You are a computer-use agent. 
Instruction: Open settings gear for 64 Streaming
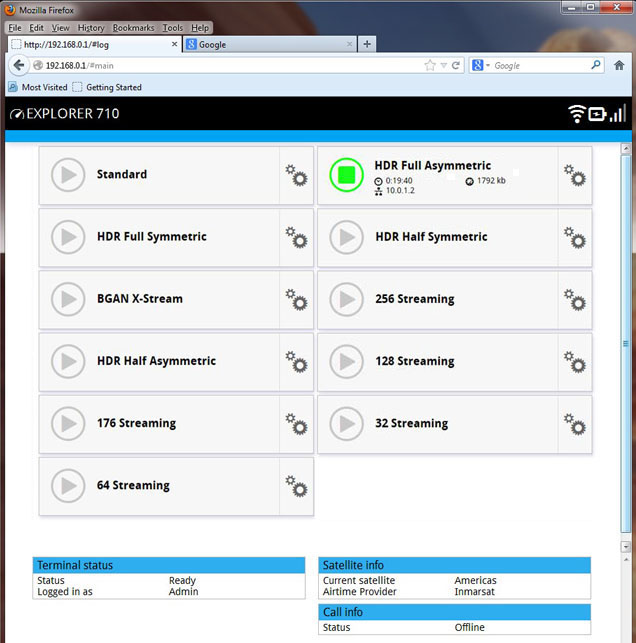click(296, 486)
